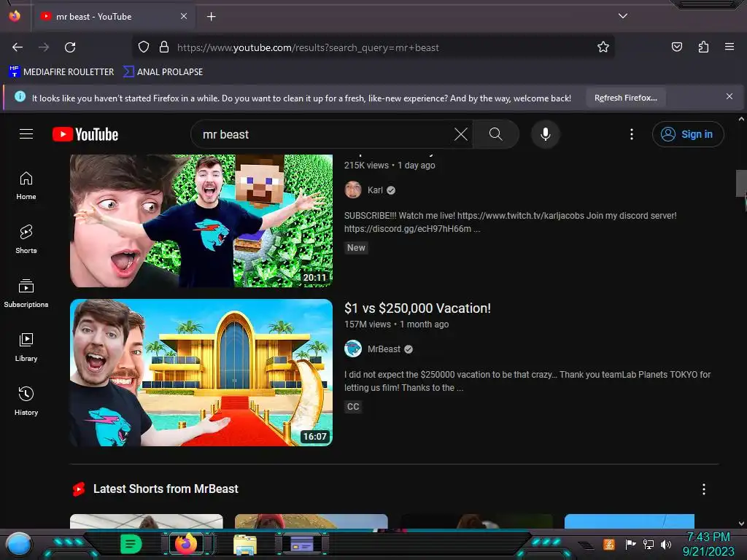Viewport: 747px width, 560px height.
Task: Click the CC badge on Vacation video
Action: [353, 407]
